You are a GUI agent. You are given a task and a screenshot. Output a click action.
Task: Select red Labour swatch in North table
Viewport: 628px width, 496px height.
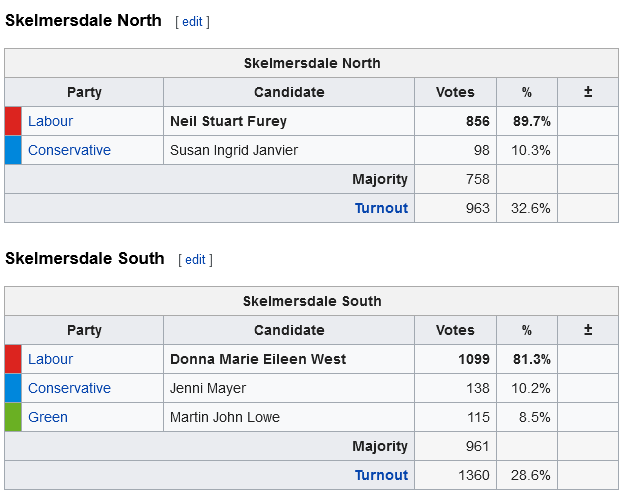pos(13,121)
